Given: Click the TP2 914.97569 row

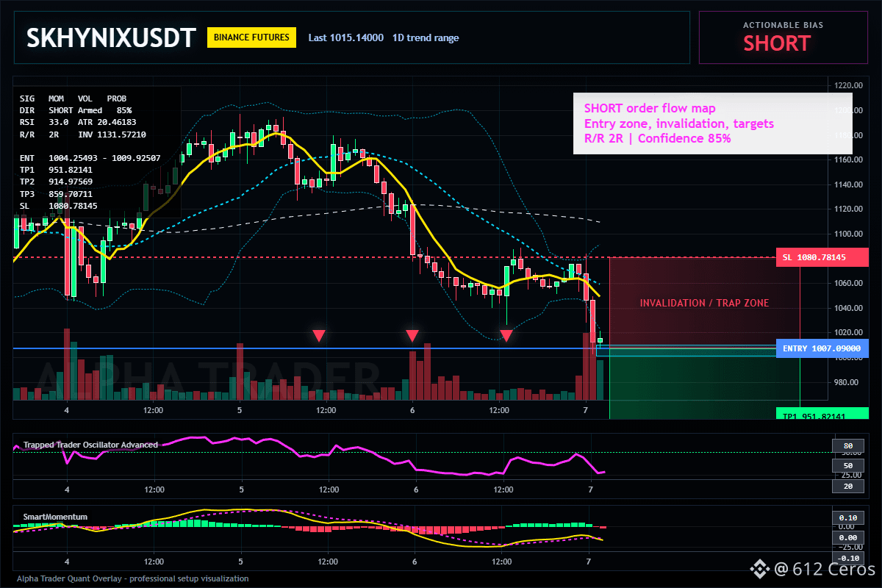Looking at the screenshot, I should click(x=57, y=182).
